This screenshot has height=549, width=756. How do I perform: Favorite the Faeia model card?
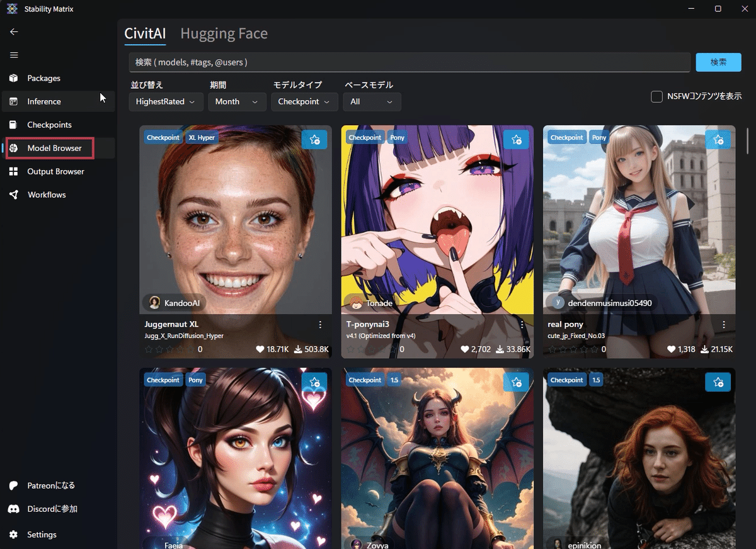(x=314, y=382)
